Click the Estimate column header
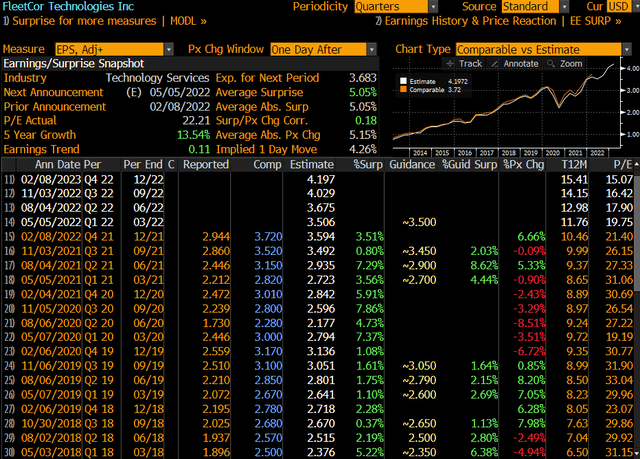 (x=312, y=165)
